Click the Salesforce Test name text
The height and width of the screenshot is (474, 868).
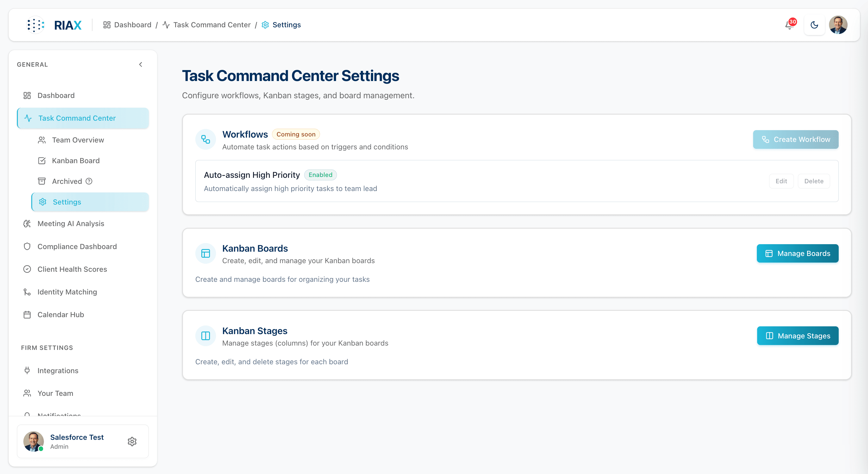(x=77, y=437)
